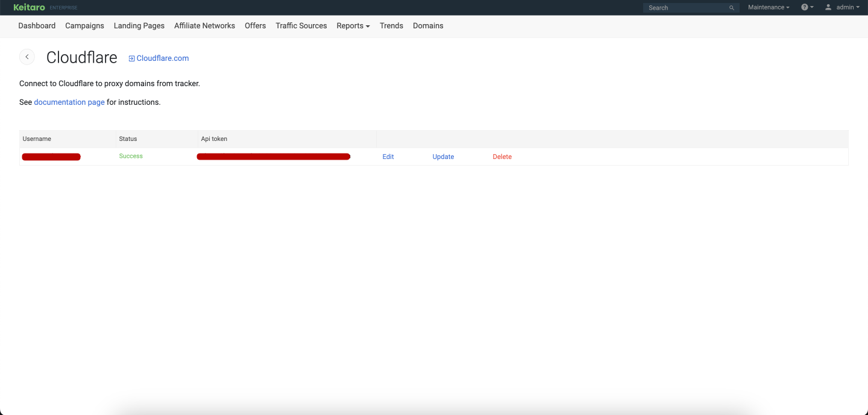Click the Cloudflare page heading

(x=82, y=57)
